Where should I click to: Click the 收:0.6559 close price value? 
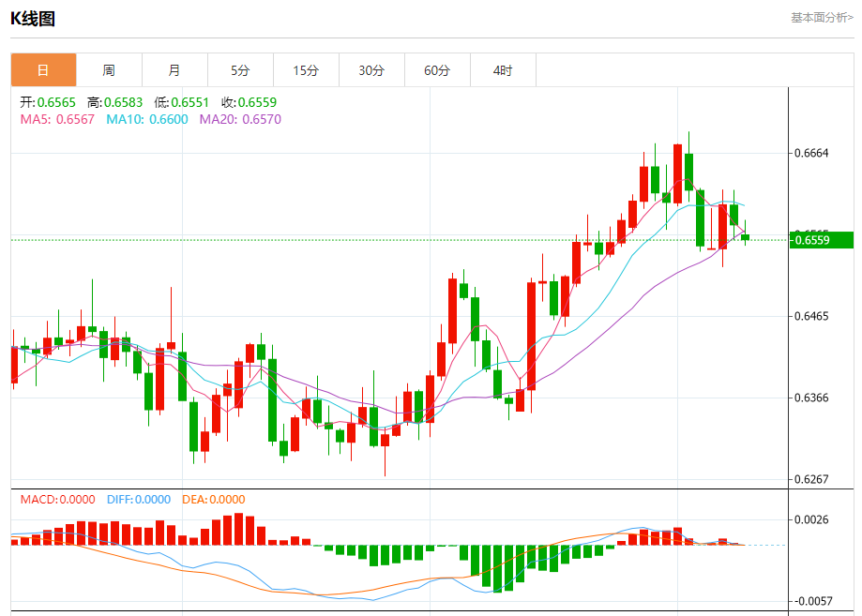coord(250,102)
